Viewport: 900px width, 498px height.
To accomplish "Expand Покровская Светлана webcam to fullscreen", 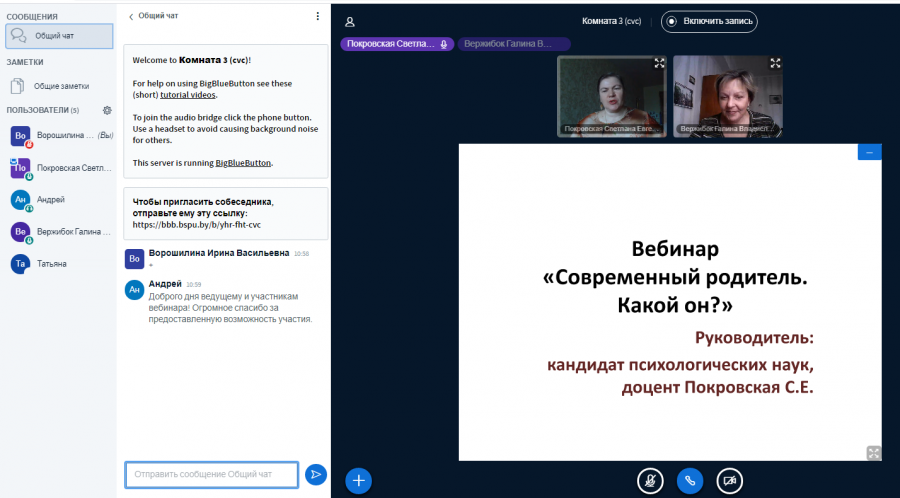I will [660, 63].
